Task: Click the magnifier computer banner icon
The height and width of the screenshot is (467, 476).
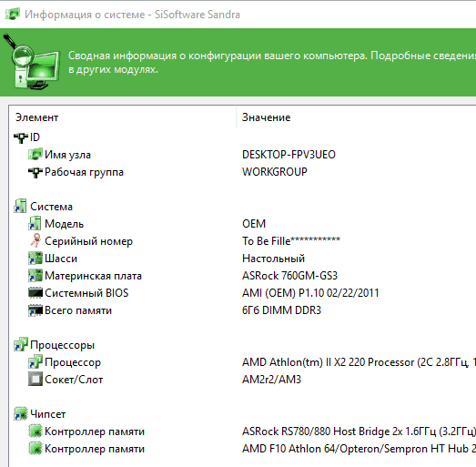Action: click(31, 62)
